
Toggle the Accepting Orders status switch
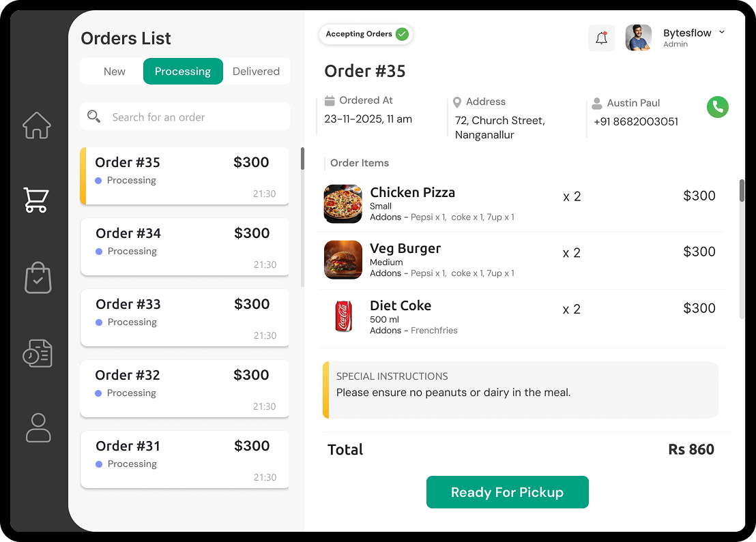[402, 34]
